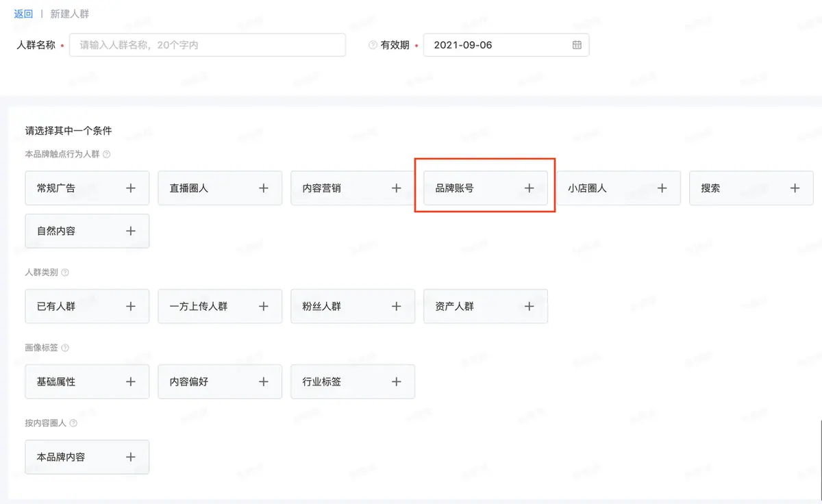Viewport: 822px width, 504px height.
Task: Click the 人群类别 section label
Action: click(x=42, y=273)
